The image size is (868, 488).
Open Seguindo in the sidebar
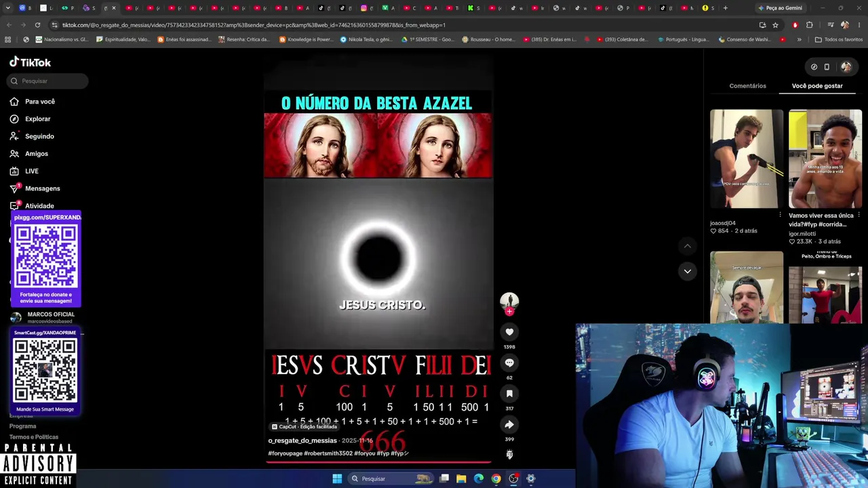(x=32, y=136)
